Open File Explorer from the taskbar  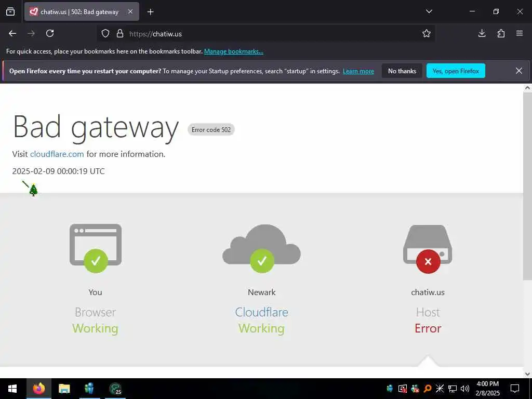[64, 389]
